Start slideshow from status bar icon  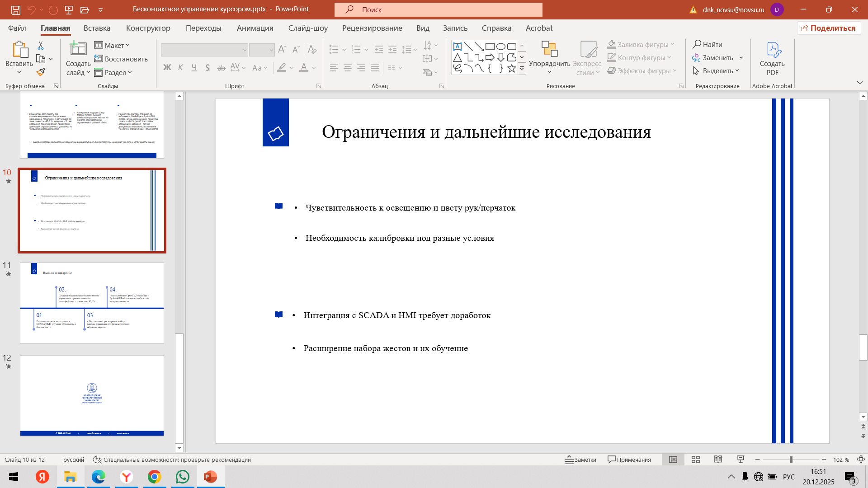point(741,460)
